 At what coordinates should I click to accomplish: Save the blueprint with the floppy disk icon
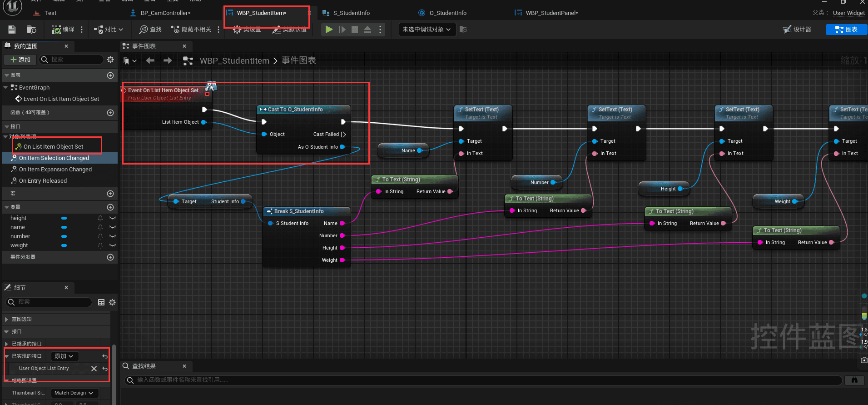[12, 30]
